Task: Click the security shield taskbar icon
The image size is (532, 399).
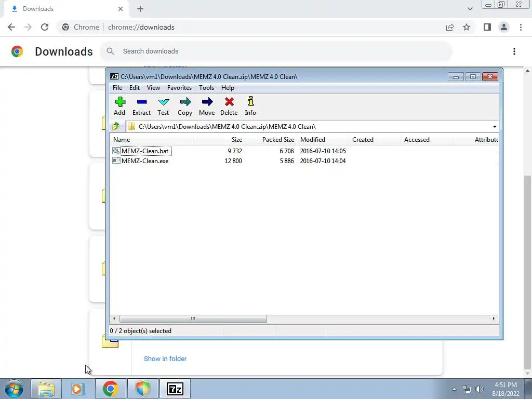Action: (143, 389)
